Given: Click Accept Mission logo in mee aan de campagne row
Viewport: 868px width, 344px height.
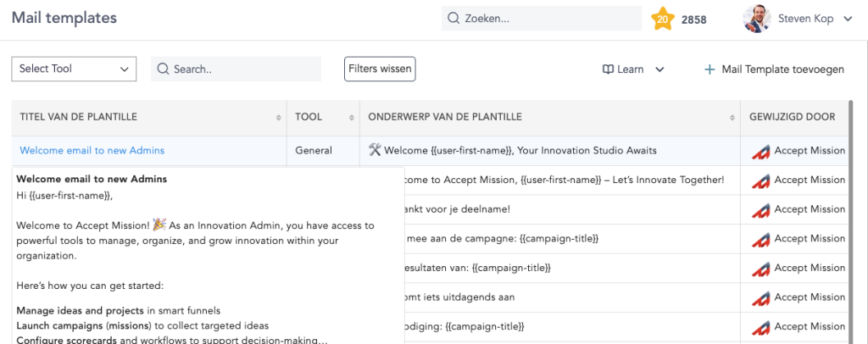Looking at the screenshot, I should click(x=761, y=239).
